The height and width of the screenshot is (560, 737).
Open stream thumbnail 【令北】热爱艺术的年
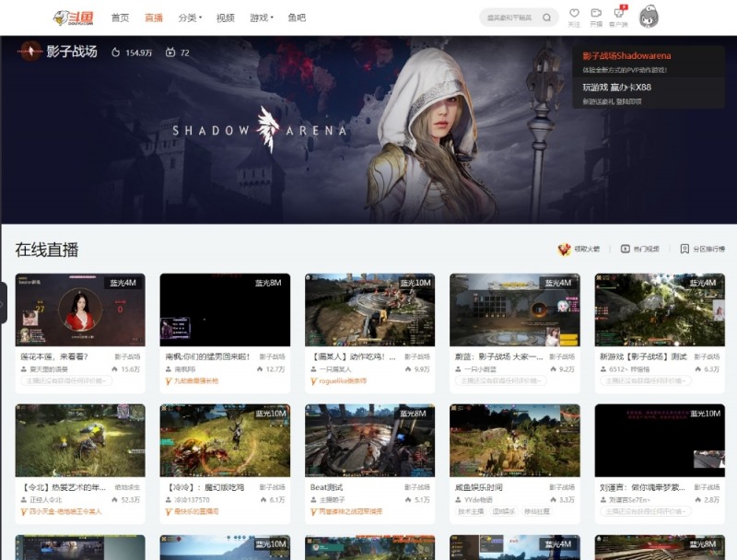80,440
